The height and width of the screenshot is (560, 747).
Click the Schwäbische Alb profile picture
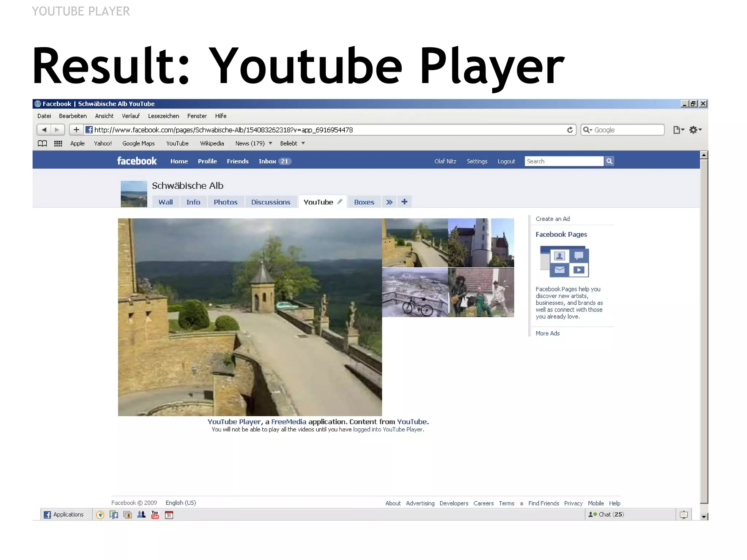pyautogui.click(x=134, y=194)
